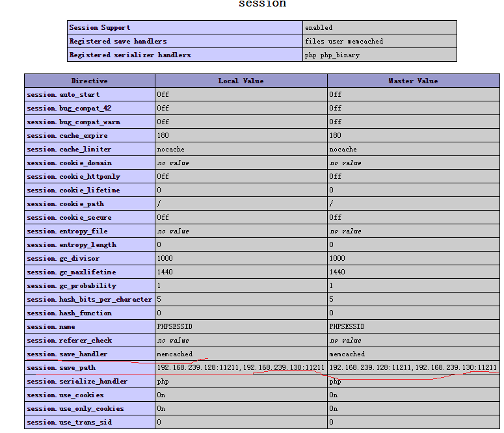The width and height of the screenshot is (504, 433).
Task: Click local 'On' value of use_cookies
Action: pyautogui.click(x=161, y=395)
